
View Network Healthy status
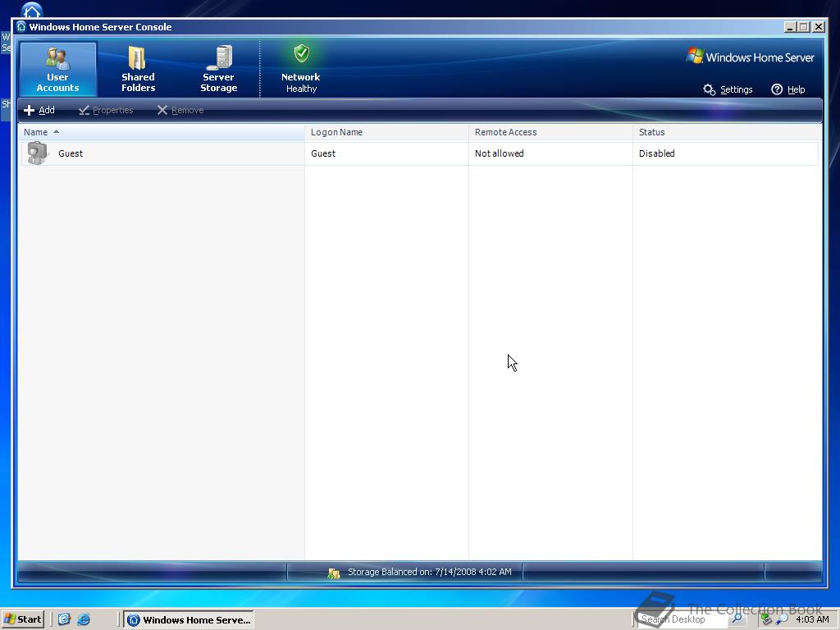coord(300,69)
